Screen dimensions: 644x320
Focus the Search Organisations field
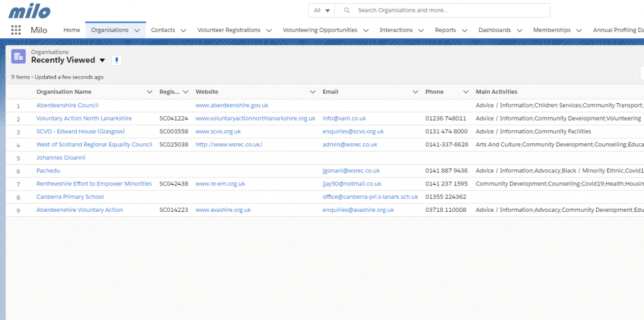(x=442, y=10)
